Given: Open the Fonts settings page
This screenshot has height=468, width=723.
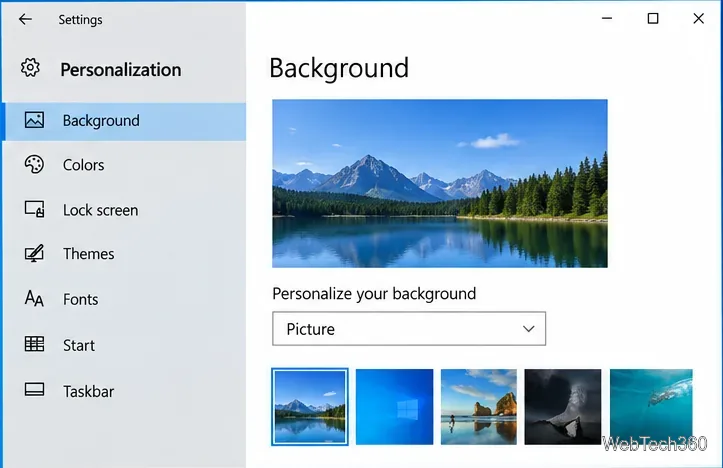Looking at the screenshot, I should (x=124, y=299).
